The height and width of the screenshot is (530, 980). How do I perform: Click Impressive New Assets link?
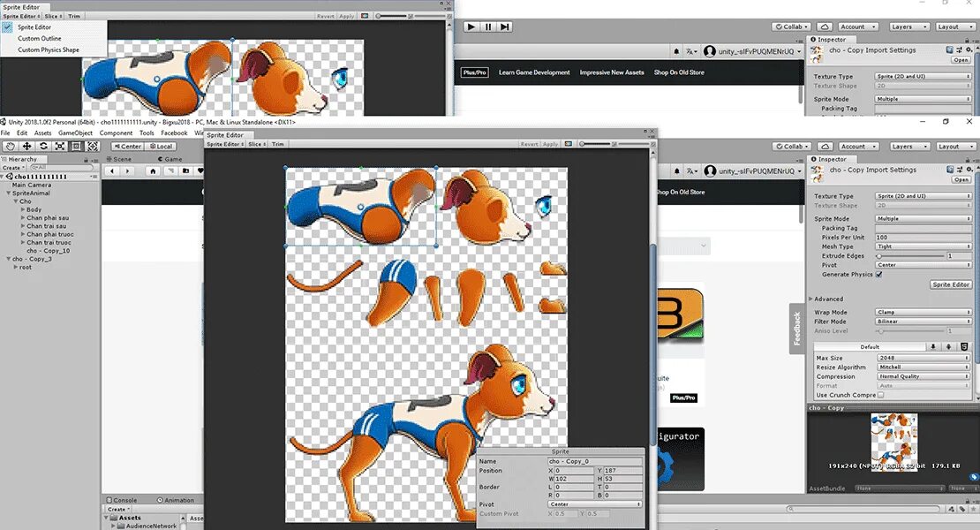tap(612, 72)
